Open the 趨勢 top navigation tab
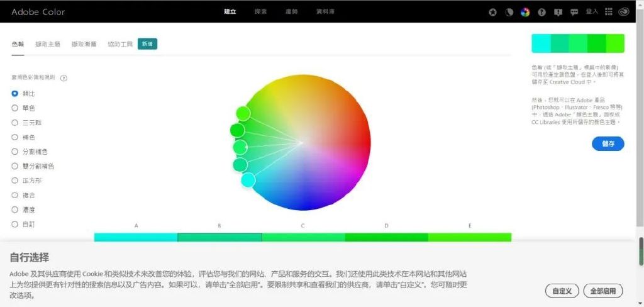Screen dimensions: 644x307 coord(292,11)
